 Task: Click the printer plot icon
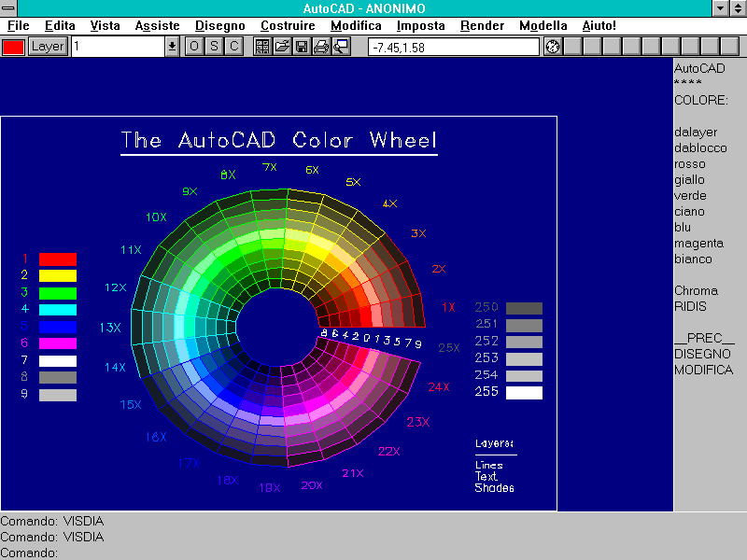321,47
